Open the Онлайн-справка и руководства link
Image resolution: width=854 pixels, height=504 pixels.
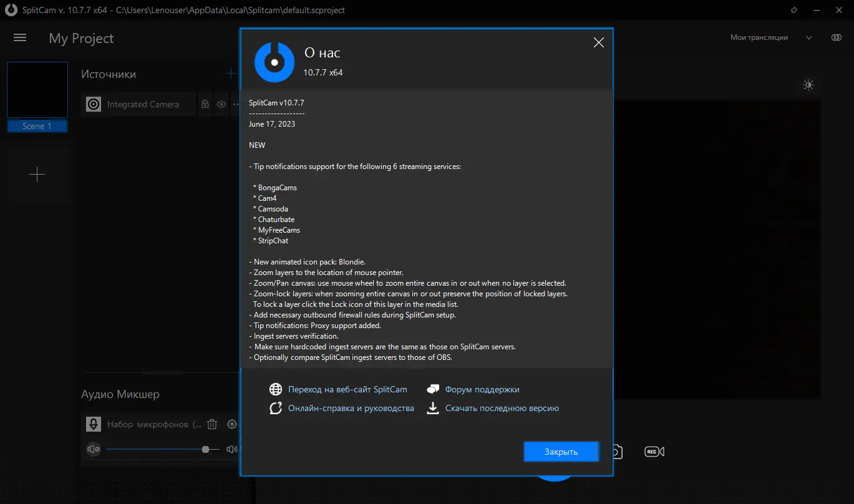tap(351, 408)
